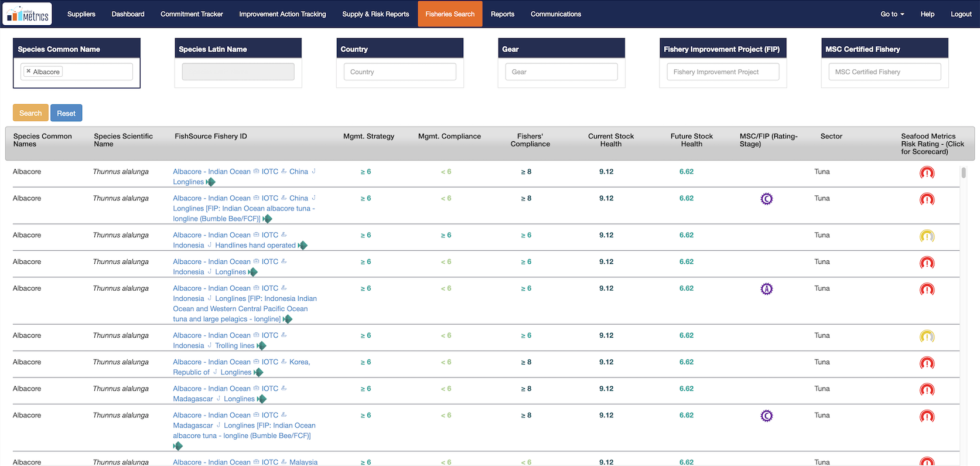This screenshot has height=466, width=980.
Task: Click purple C FIP rating badge for China
Action: (x=766, y=199)
